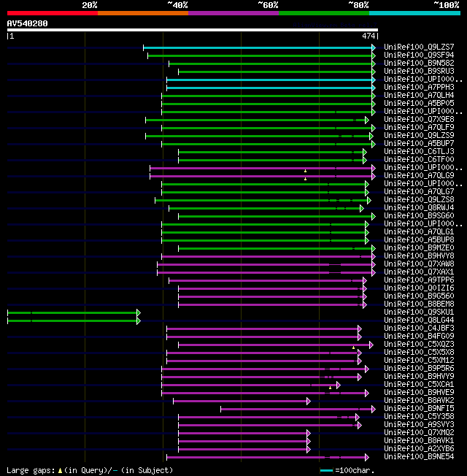Select the UniRef100_Q7XMQ2 label
The height and width of the screenshot is (476, 467).
419,433
